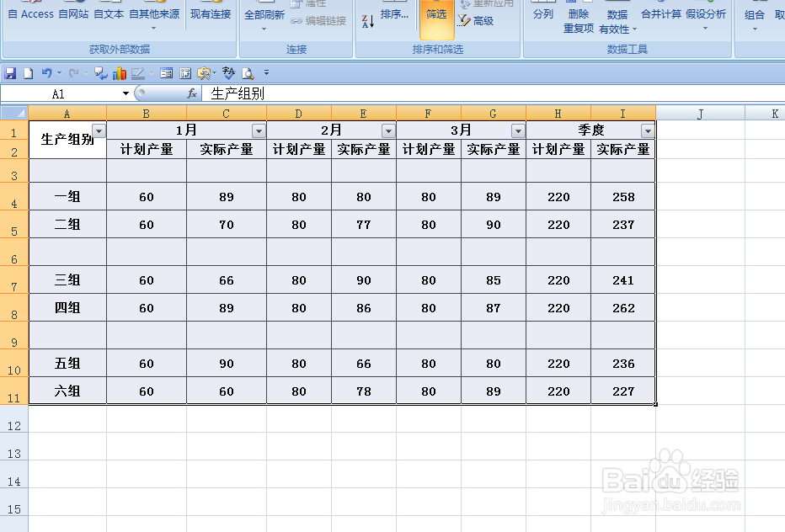The width and height of the screenshot is (785, 532).
Task: Open spelling check via the 拼写检查 icon
Action: (x=227, y=72)
